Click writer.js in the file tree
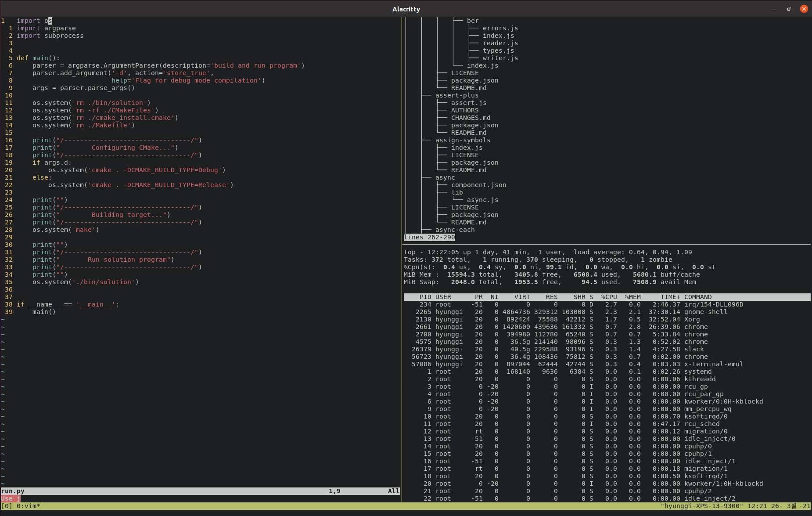 [500, 58]
